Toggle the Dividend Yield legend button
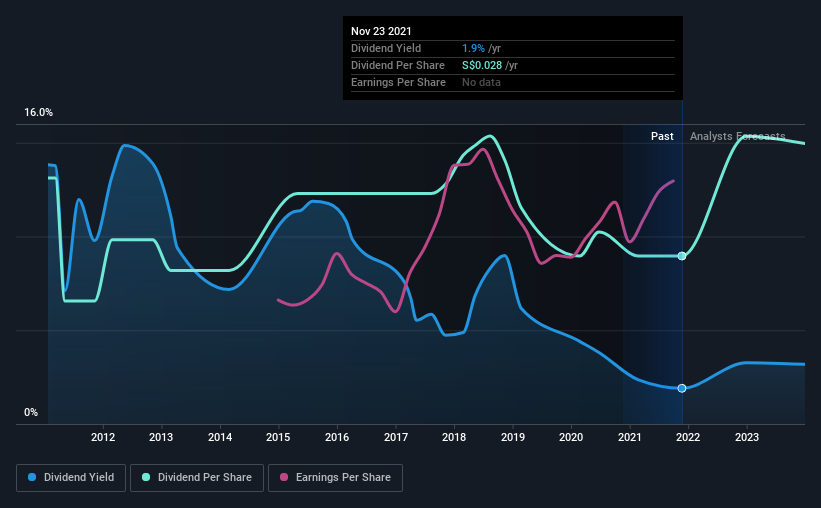The height and width of the screenshot is (508, 821). tap(71, 478)
